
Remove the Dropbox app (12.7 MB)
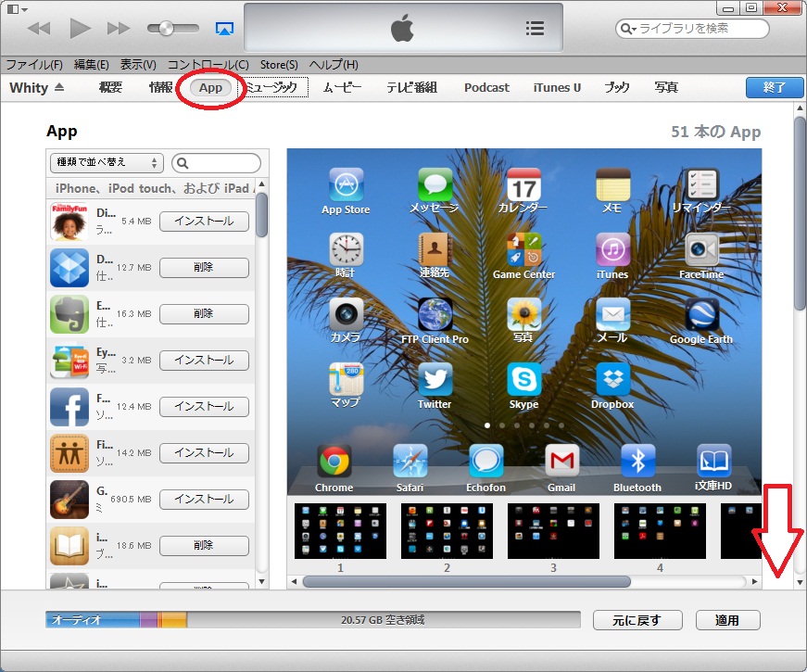pyautogui.click(x=205, y=268)
